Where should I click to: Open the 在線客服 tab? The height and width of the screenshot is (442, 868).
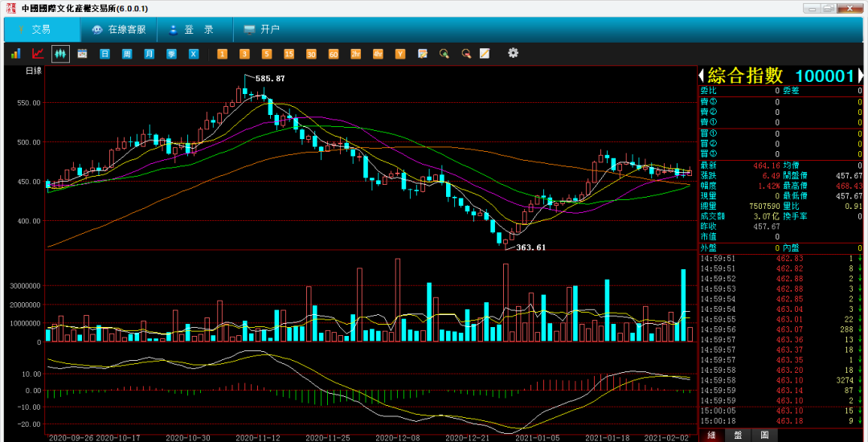tap(118, 30)
